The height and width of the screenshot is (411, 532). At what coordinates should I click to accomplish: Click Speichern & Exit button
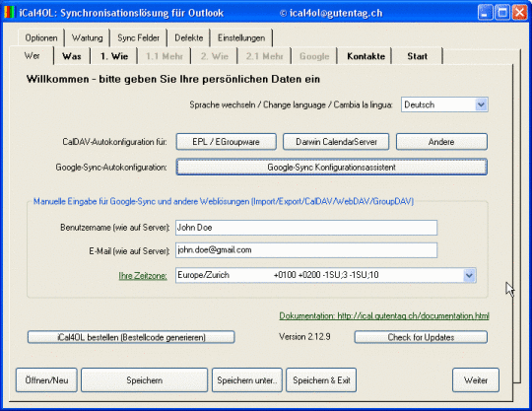321,380
